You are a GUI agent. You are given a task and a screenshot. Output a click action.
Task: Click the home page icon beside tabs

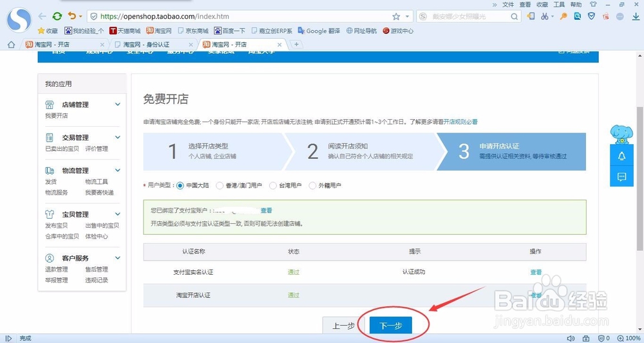(x=11, y=44)
